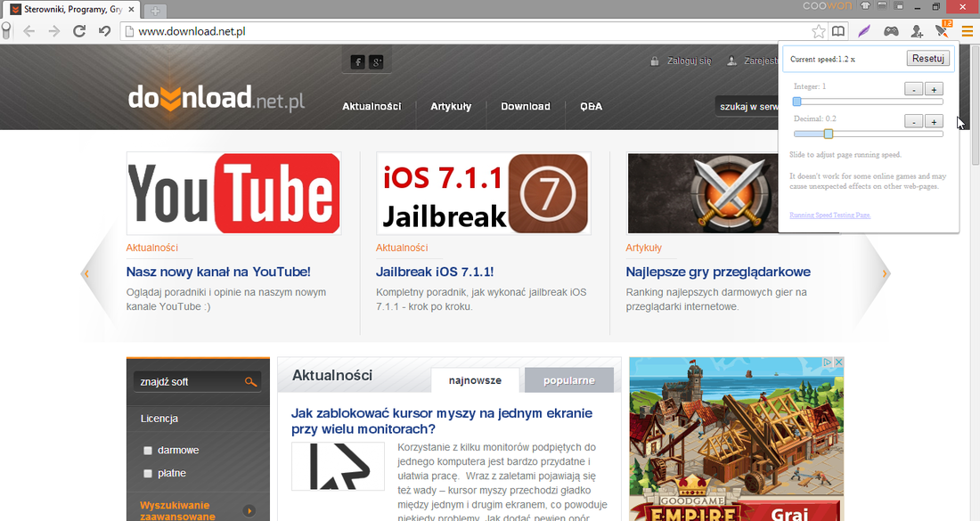Click the key icon left of back arrow
Screen dimensions: 980x521
(x=6, y=31)
